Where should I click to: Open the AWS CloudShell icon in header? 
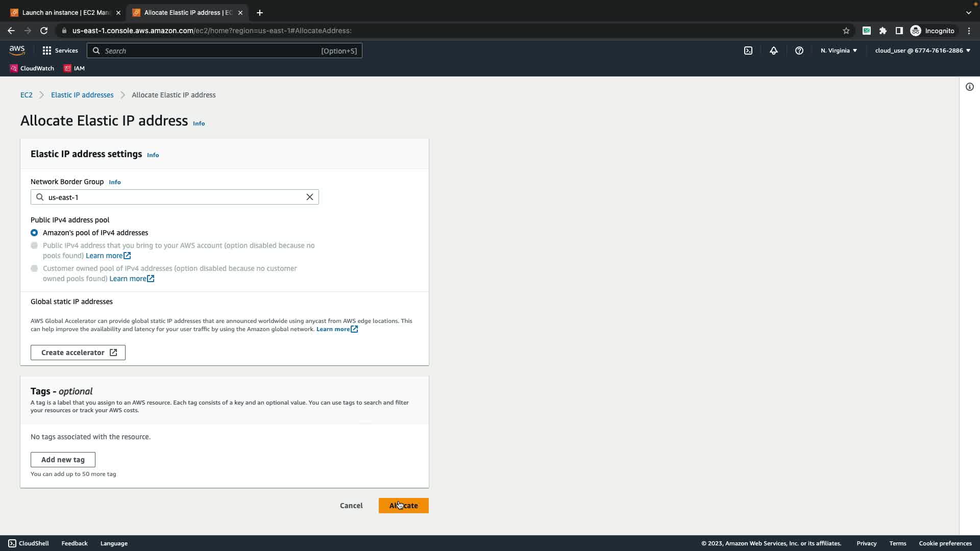tap(748, 51)
